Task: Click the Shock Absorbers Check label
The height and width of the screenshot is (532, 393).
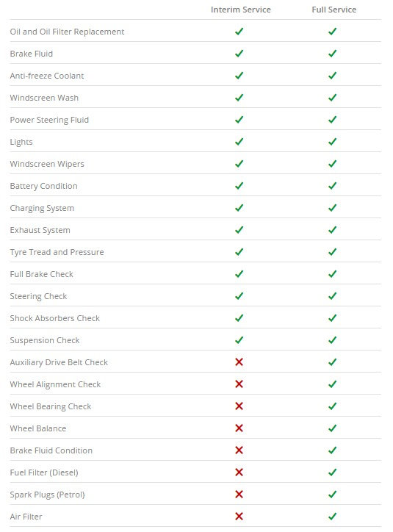Action: point(55,318)
